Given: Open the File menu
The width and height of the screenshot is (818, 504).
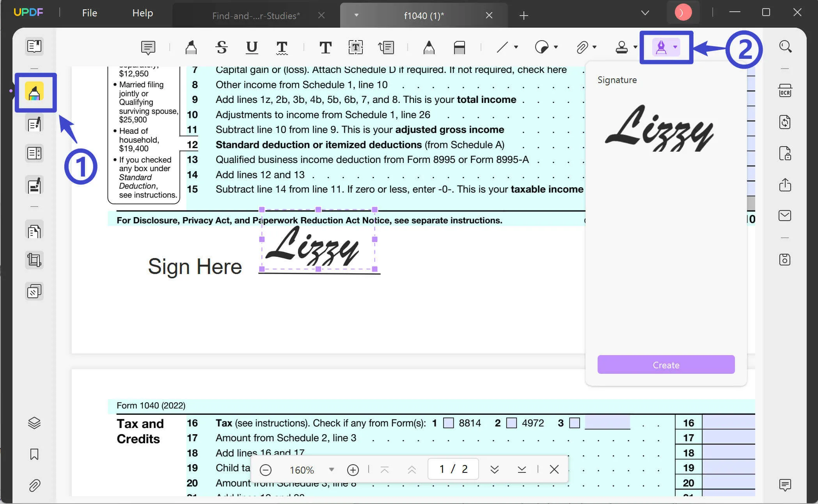Looking at the screenshot, I should pyautogui.click(x=89, y=13).
